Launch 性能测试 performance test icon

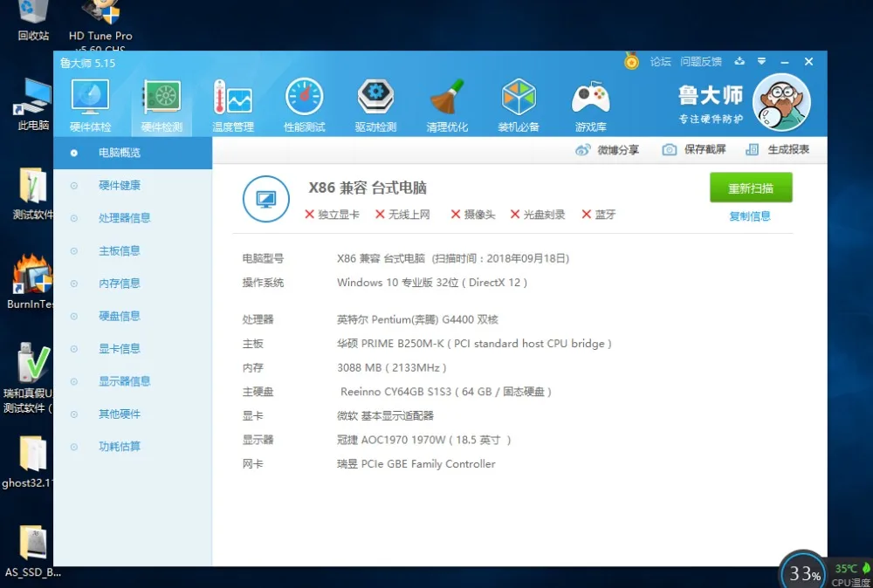pos(304,105)
